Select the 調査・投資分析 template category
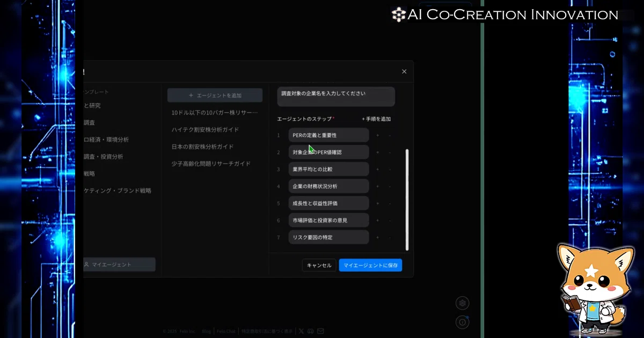The height and width of the screenshot is (338, 644). (x=104, y=157)
